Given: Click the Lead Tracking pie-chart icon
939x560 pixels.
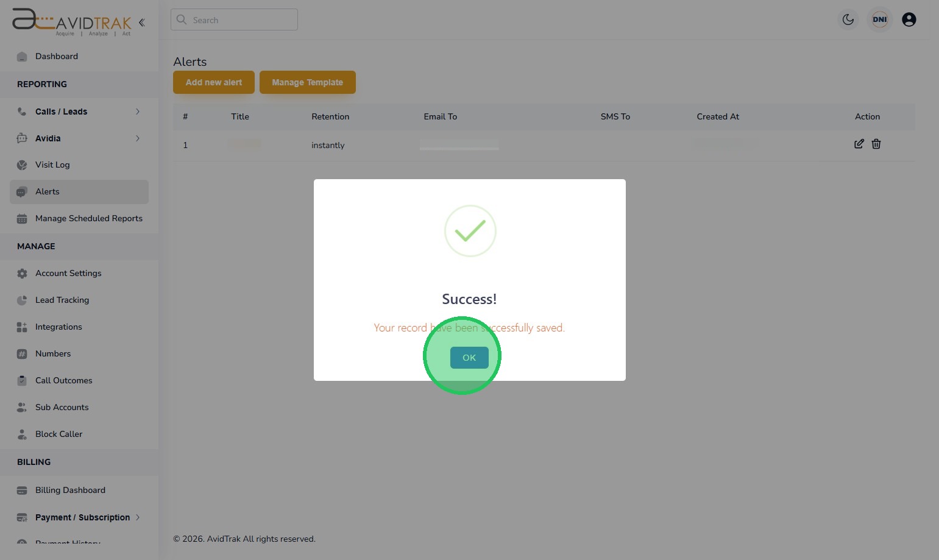Looking at the screenshot, I should coord(22,300).
